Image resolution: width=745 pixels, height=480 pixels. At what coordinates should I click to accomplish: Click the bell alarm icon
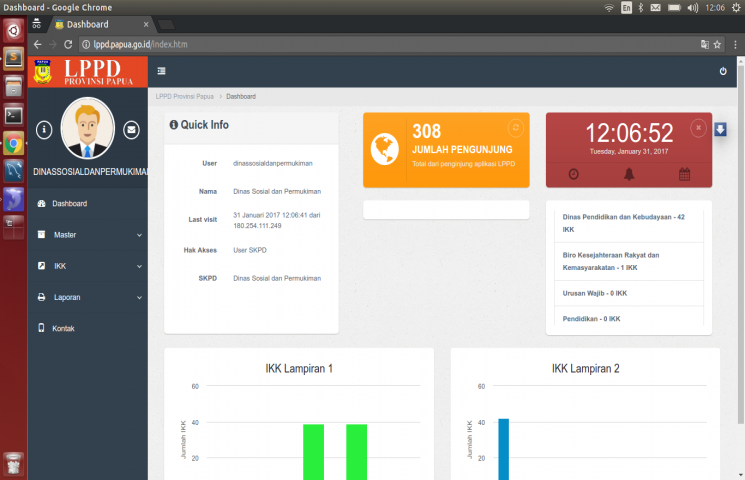[629, 174]
